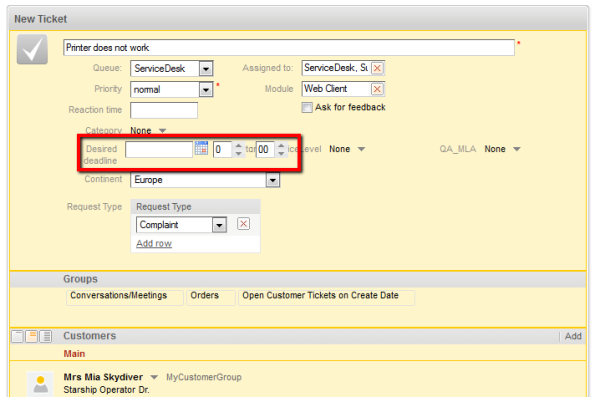This screenshot has height=397, width=600.
Task: Click Mia Skydiver's customer avatar icon
Action: [40, 384]
